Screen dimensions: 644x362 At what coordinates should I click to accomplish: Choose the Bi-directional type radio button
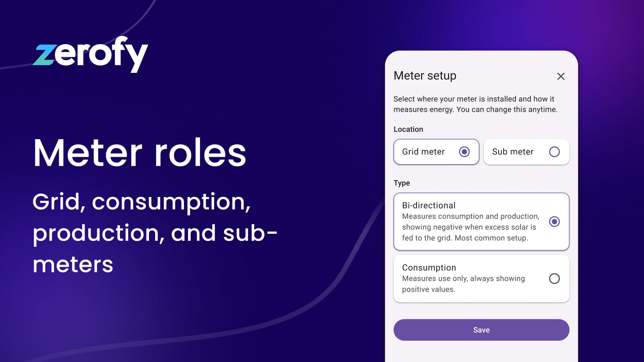(554, 222)
